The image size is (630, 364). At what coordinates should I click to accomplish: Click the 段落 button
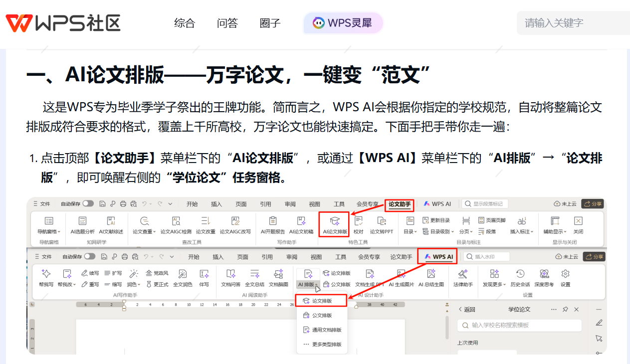[487, 231]
